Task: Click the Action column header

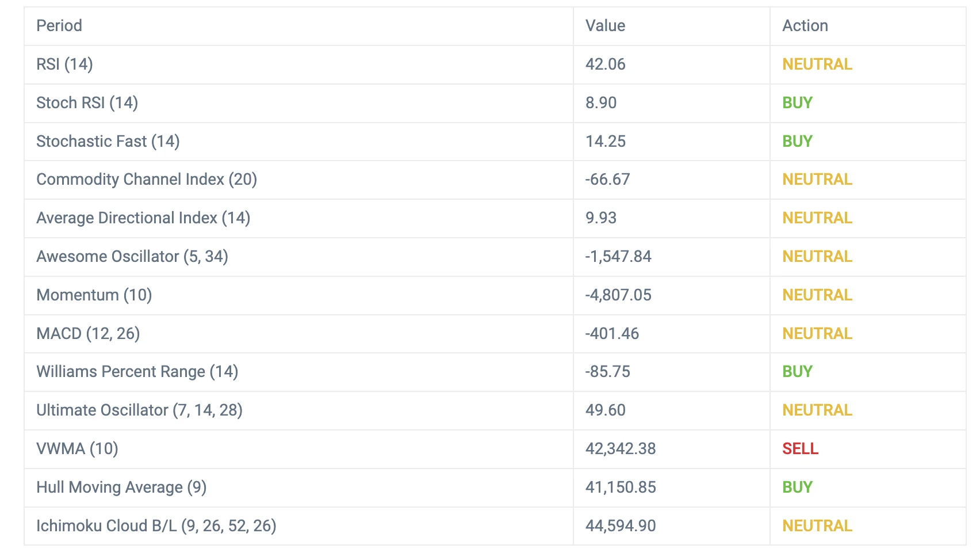Action: [x=805, y=26]
